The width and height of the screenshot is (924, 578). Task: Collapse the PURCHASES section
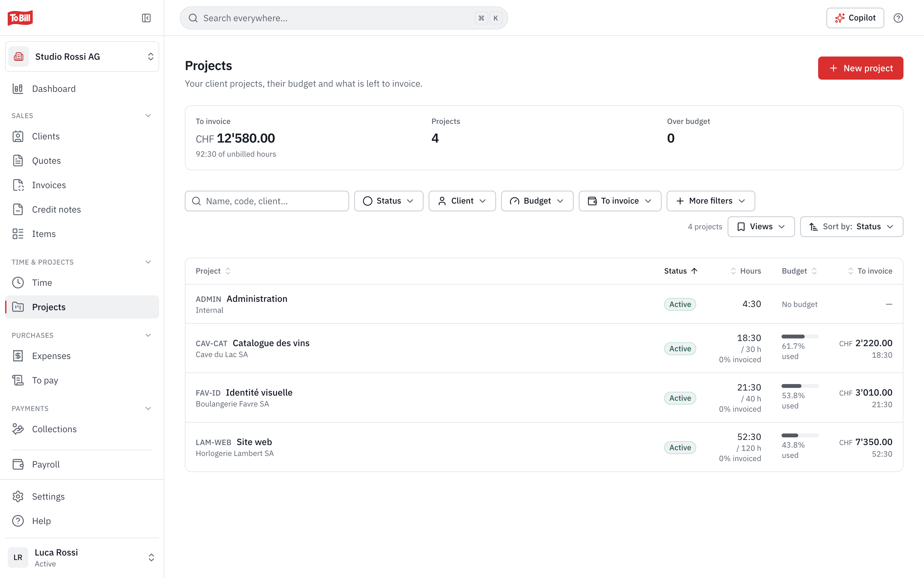coord(148,335)
